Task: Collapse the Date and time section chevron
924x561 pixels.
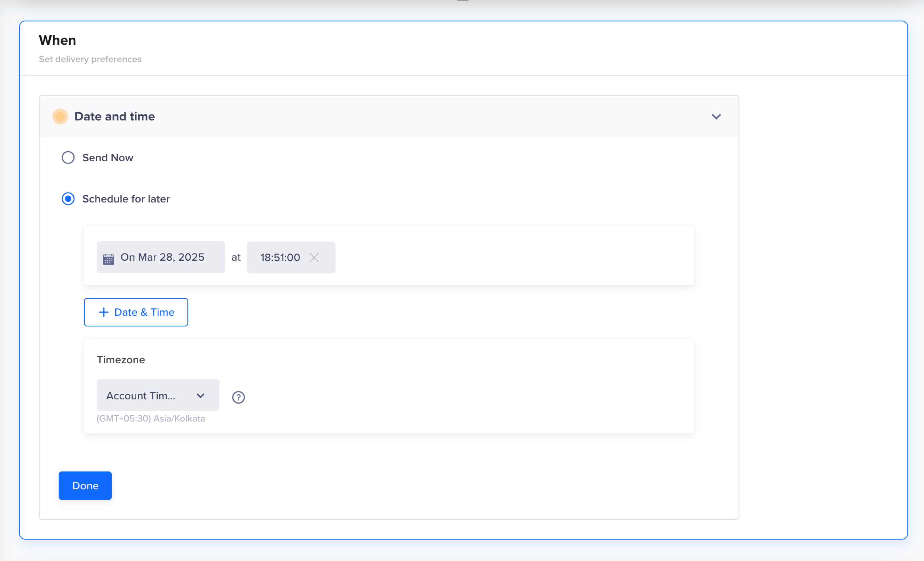Action: (x=716, y=116)
